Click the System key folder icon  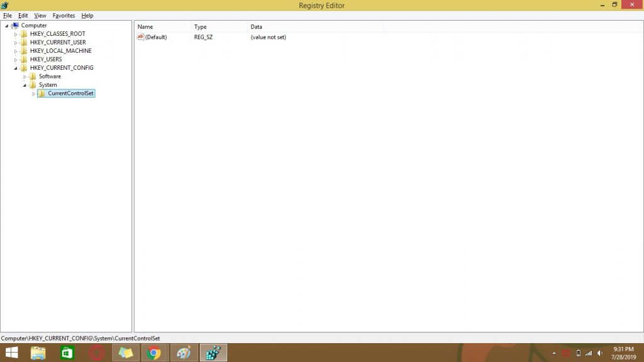[x=33, y=85]
